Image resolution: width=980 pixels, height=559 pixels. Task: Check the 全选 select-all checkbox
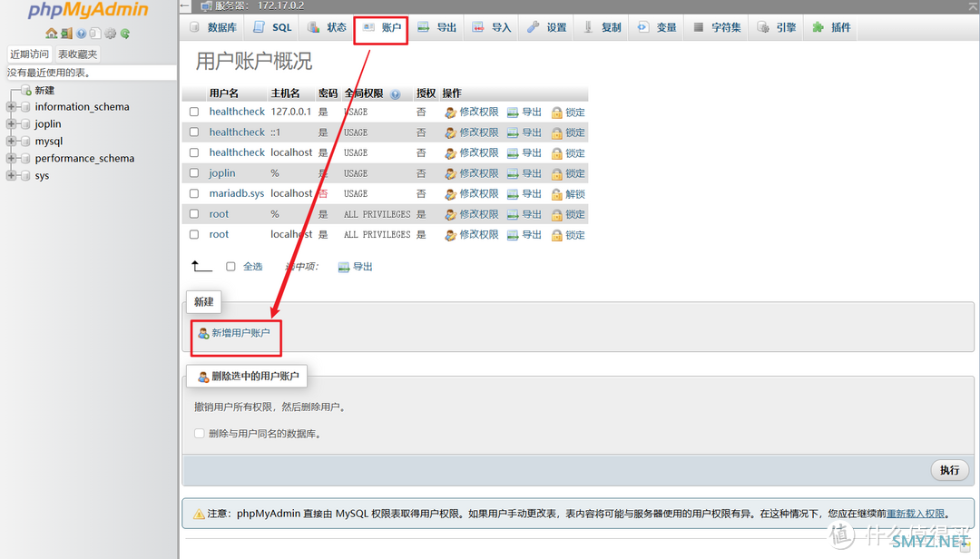(230, 267)
